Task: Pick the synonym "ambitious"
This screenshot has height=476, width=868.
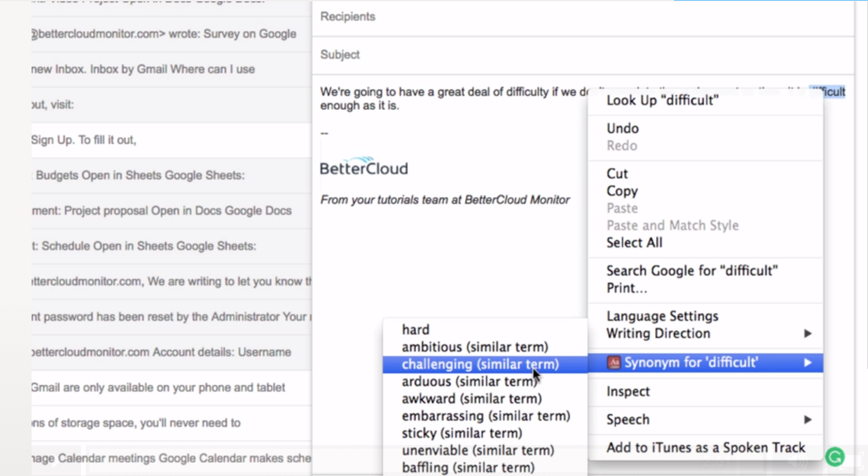Action: [485, 347]
